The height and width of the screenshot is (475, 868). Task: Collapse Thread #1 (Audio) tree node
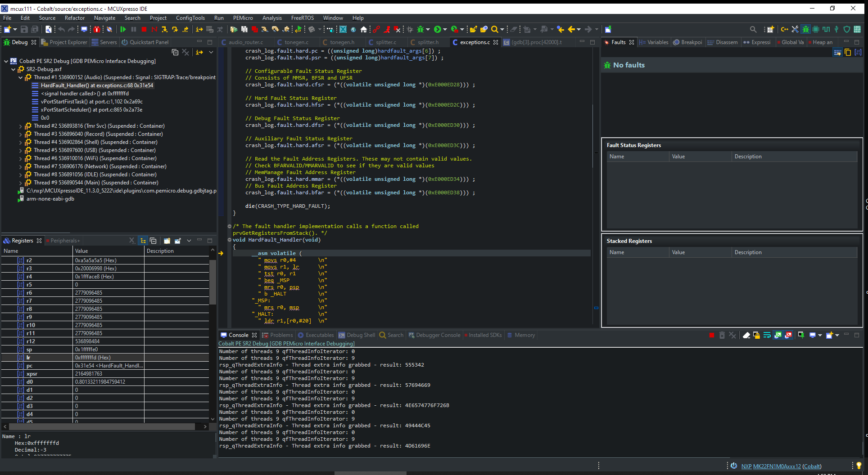[x=20, y=78]
